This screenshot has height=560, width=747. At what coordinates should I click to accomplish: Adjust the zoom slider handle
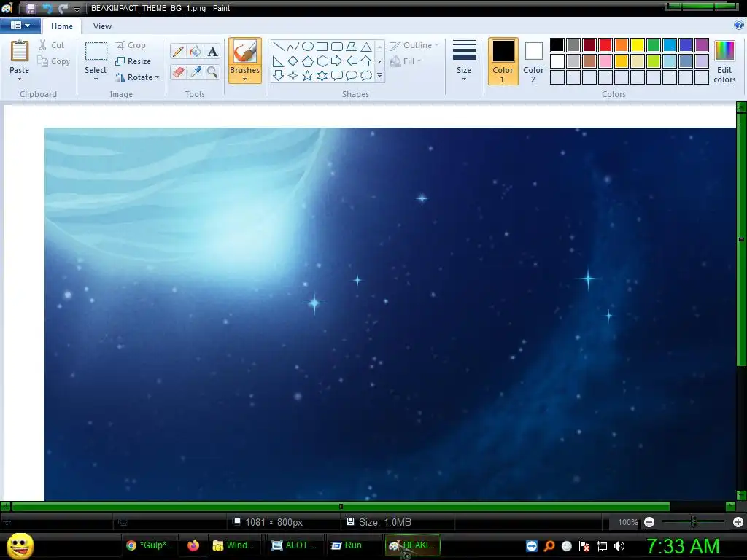point(694,522)
